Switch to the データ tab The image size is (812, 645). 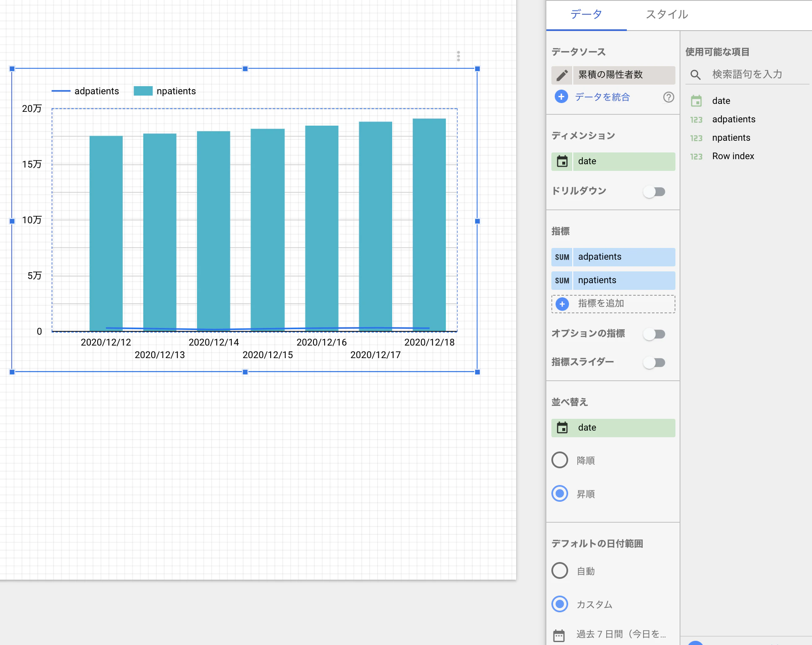tap(586, 15)
